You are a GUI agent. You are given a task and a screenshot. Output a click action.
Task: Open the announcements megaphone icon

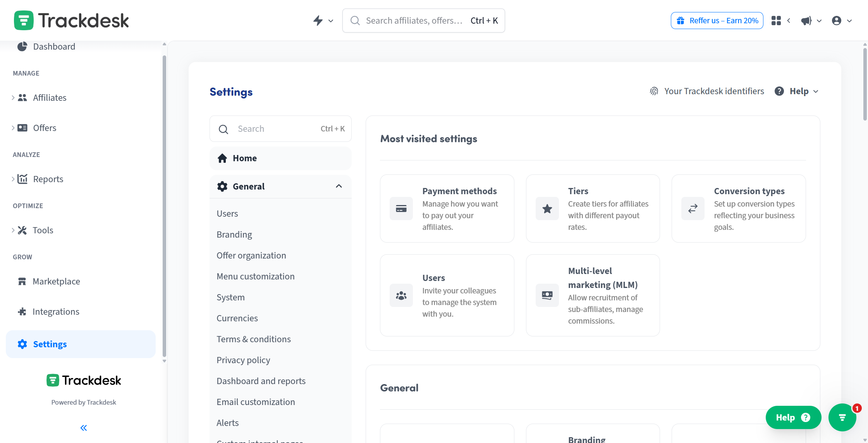click(807, 21)
